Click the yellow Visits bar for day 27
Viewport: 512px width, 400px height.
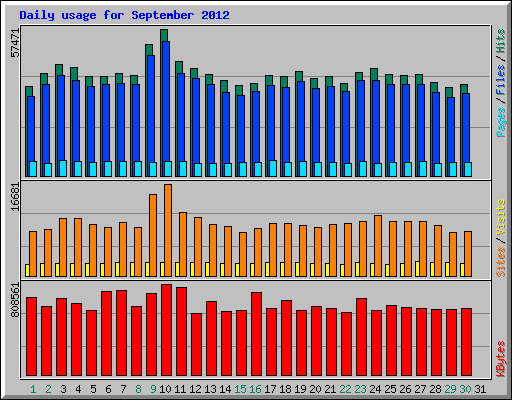(418, 269)
